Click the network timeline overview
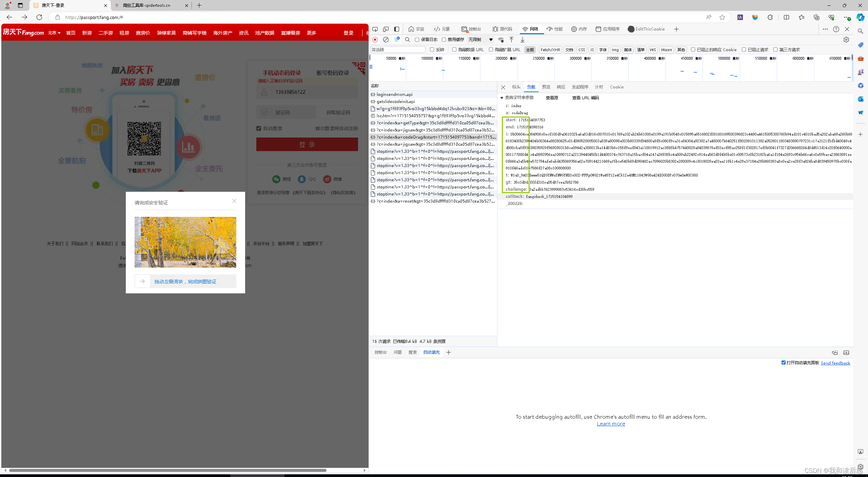The image size is (868, 477). [611, 68]
